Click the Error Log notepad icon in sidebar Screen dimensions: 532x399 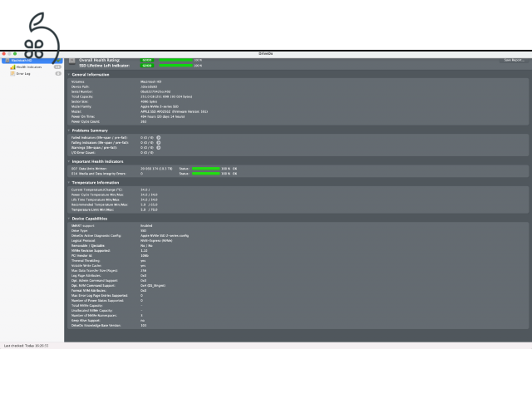point(13,74)
